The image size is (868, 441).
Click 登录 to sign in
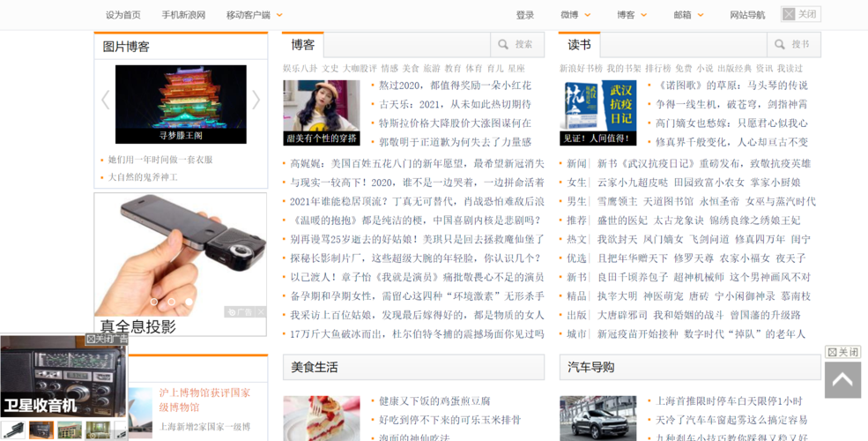[x=525, y=15]
